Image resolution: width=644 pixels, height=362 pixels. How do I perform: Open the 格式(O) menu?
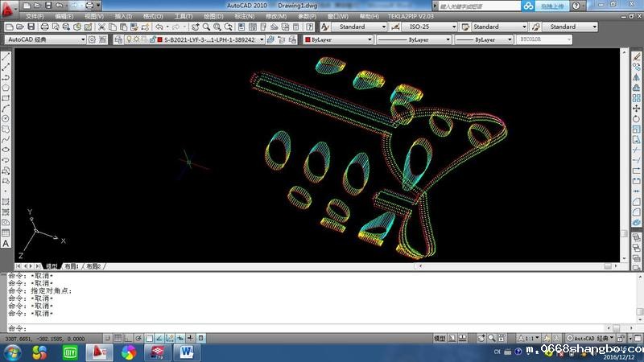(153, 16)
